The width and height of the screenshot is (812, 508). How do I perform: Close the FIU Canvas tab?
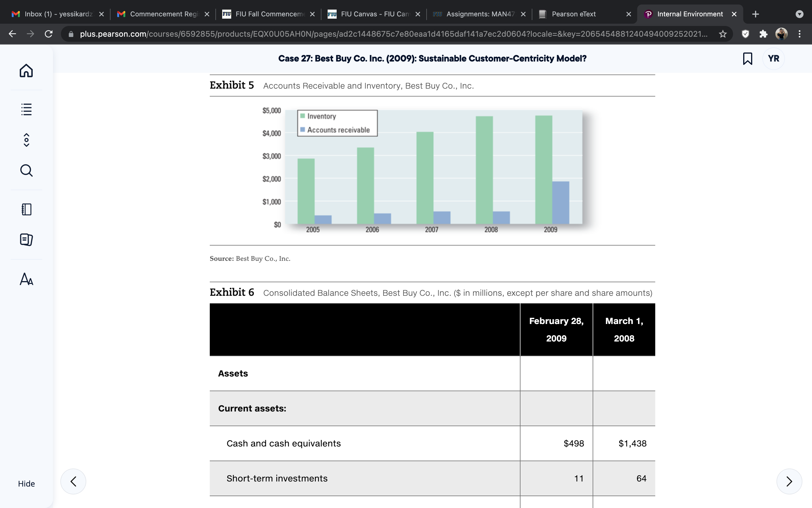(418, 14)
